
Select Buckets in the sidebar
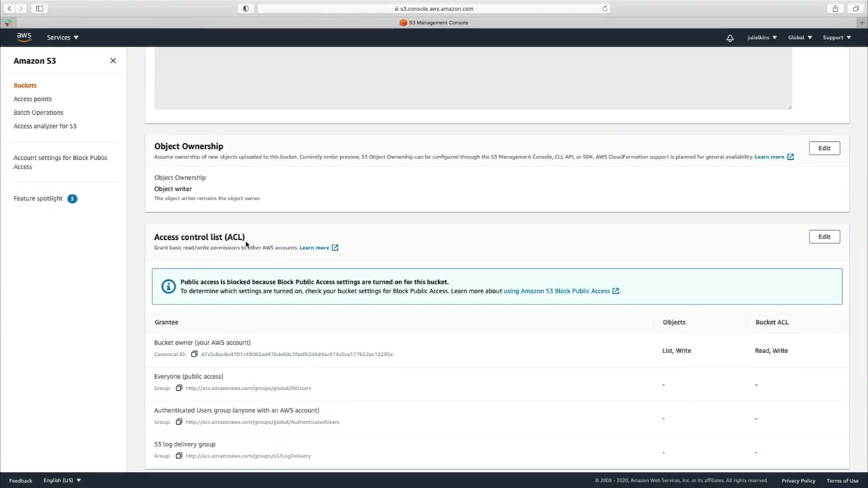[x=25, y=86]
